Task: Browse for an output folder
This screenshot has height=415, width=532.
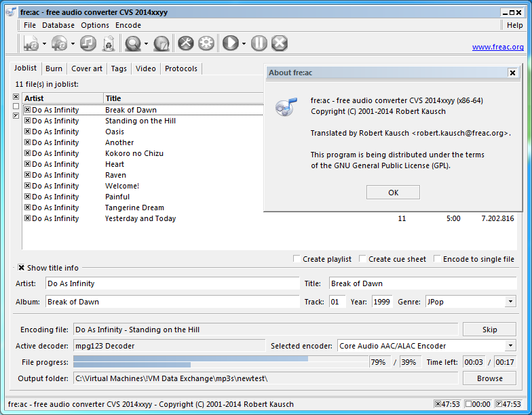Action: pos(489,378)
